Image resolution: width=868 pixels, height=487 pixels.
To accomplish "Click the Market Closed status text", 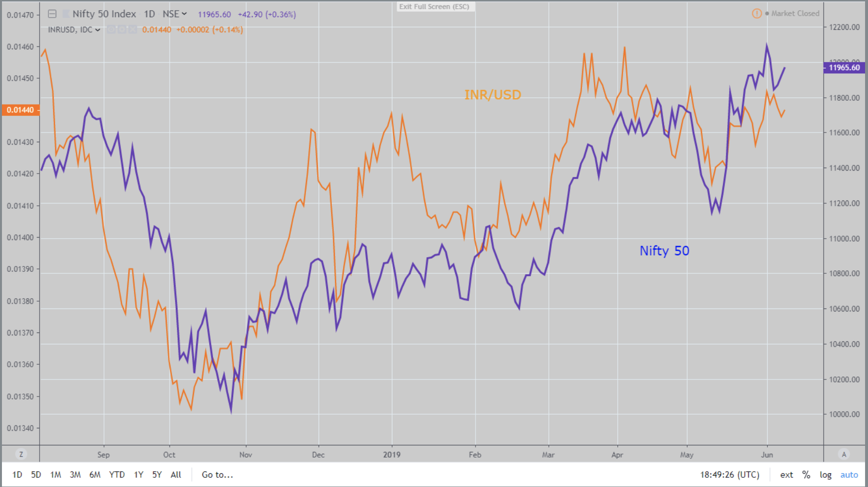I will point(795,14).
